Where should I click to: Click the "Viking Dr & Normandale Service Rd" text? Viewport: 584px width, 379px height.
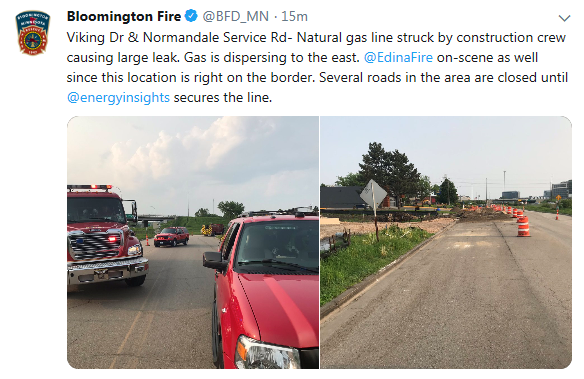tap(177, 37)
